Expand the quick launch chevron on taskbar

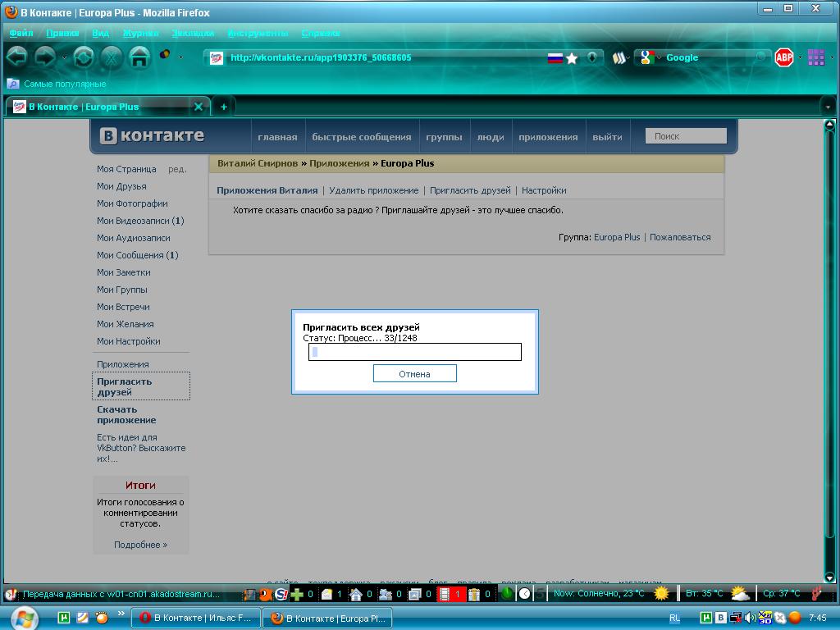121,614
